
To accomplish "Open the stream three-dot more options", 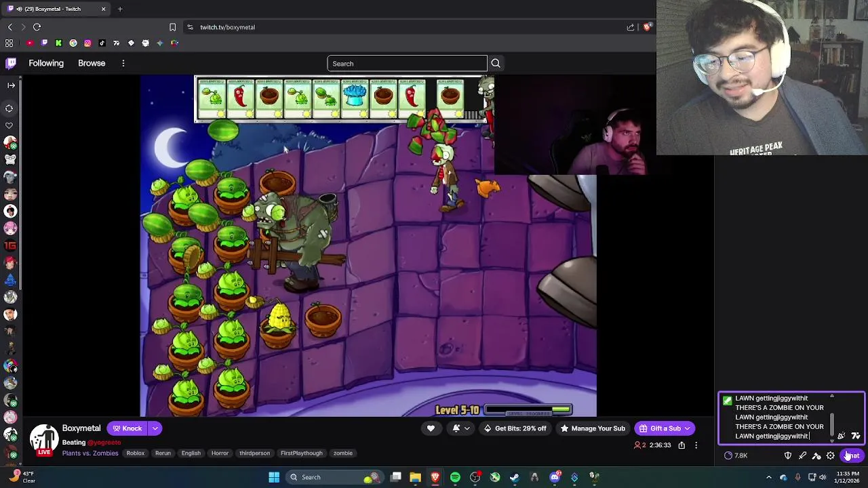I will click(696, 445).
